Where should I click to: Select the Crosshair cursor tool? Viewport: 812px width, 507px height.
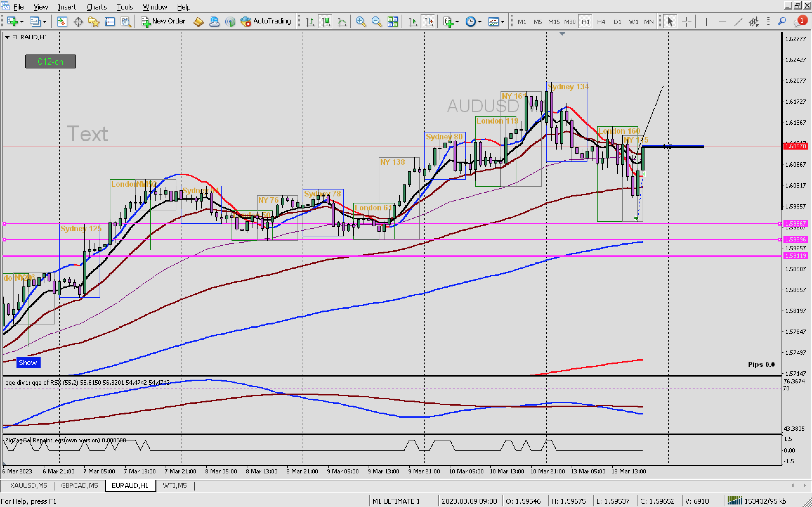pyautogui.click(x=686, y=22)
